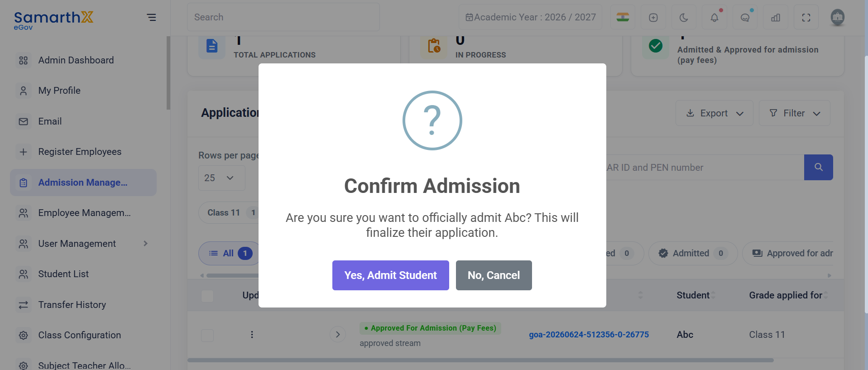Enter fullscreen with the expand icon
This screenshot has height=370, width=868.
[x=806, y=17]
